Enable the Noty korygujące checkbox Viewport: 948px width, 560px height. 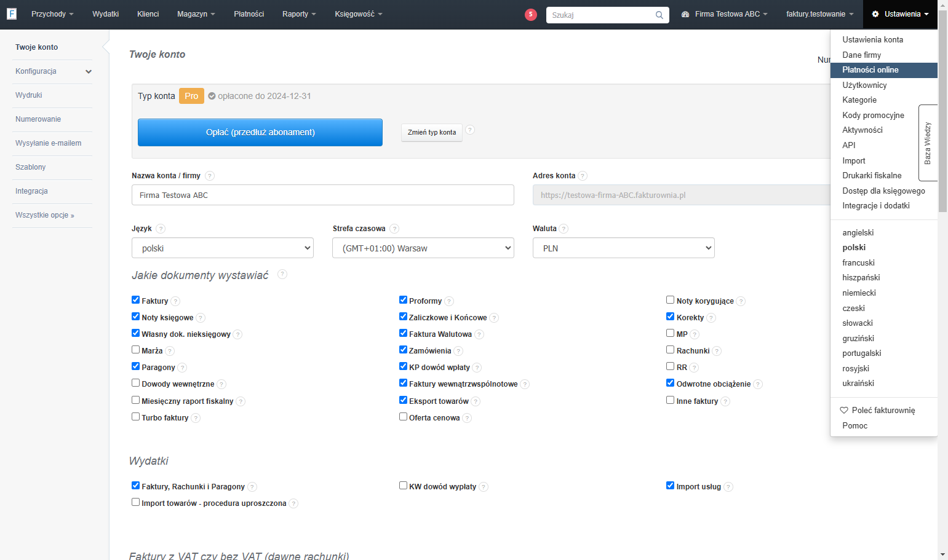click(x=670, y=300)
